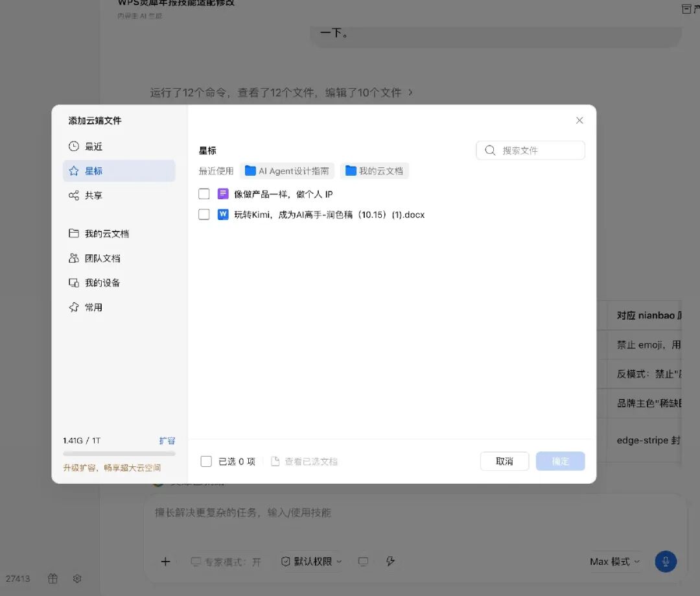The image size is (700, 596).
Task: Click 查看已选文档 link
Action: click(x=305, y=462)
